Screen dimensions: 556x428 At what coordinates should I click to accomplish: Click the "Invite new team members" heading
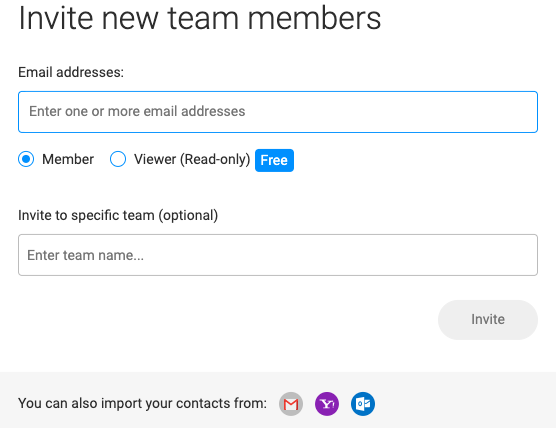200,18
